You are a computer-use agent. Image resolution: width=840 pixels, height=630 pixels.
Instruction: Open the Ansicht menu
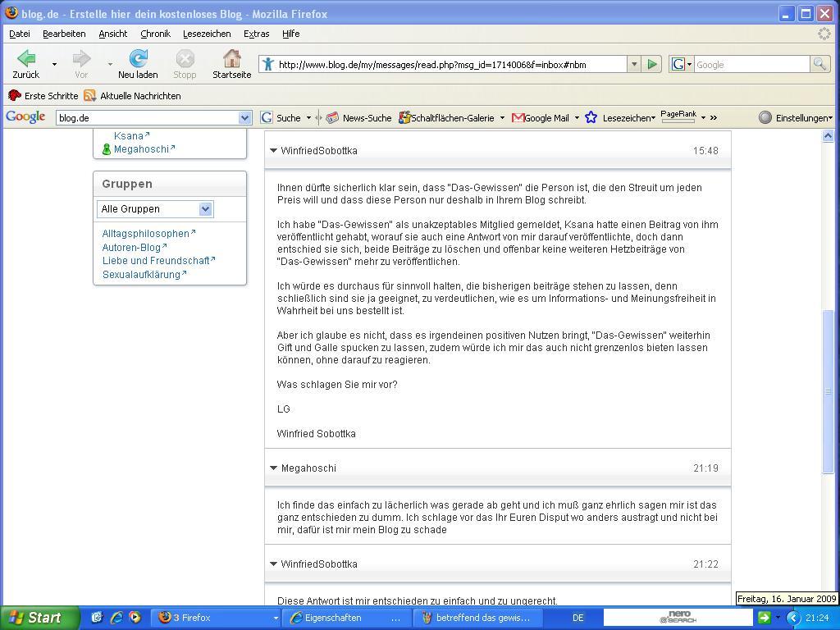113,34
